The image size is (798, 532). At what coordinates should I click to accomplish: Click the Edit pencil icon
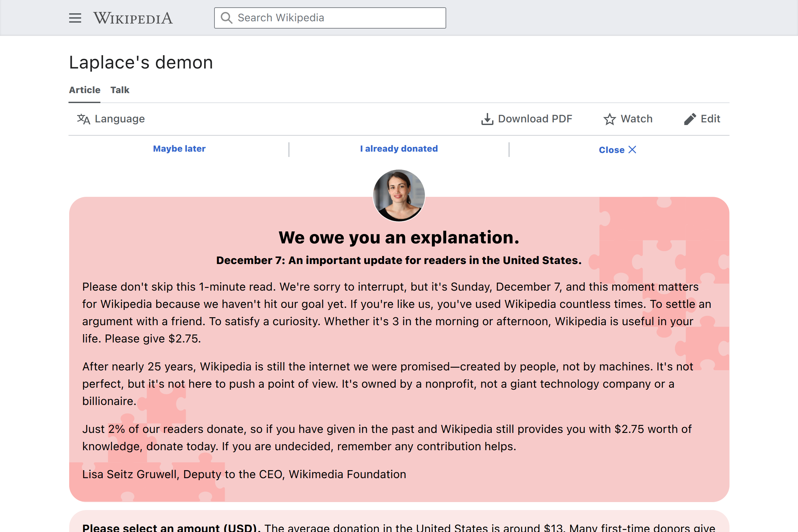690,119
